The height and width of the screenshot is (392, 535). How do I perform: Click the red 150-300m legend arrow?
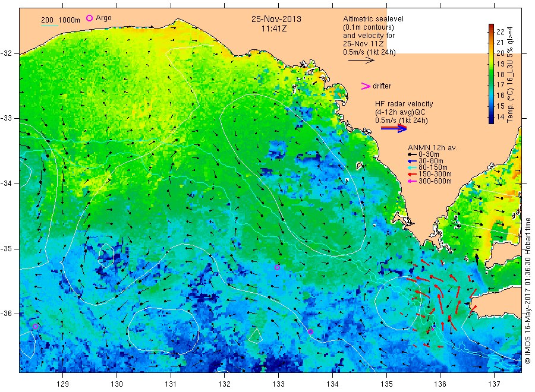pyautogui.click(x=412, y=174)
